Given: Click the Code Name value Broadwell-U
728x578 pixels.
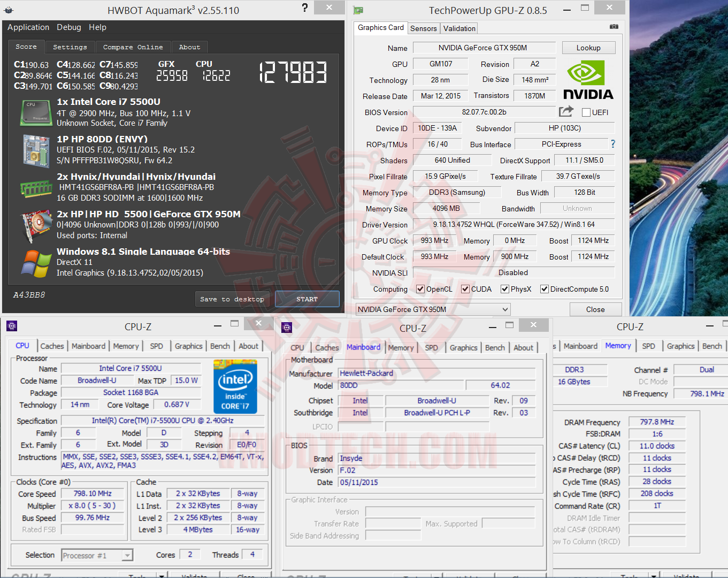Looking at the screenshot, I should click(x=97, y=380).
